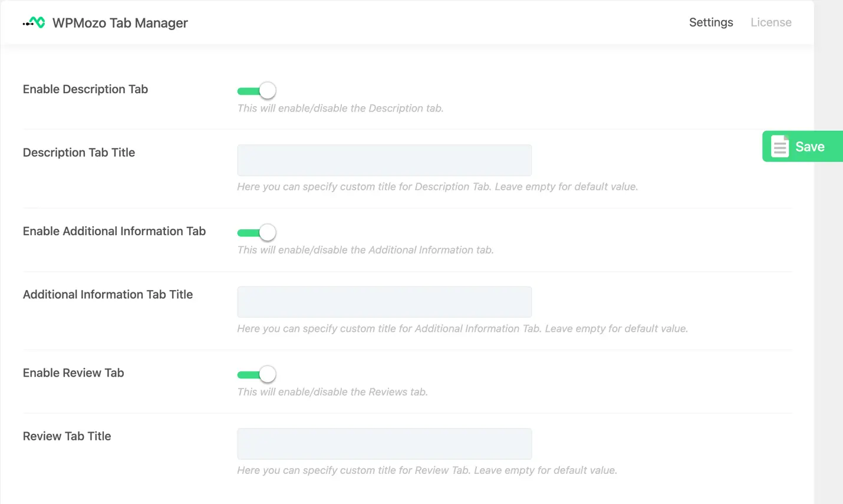Click into Additional Information Tab Title input

click(x=384, y=302)
